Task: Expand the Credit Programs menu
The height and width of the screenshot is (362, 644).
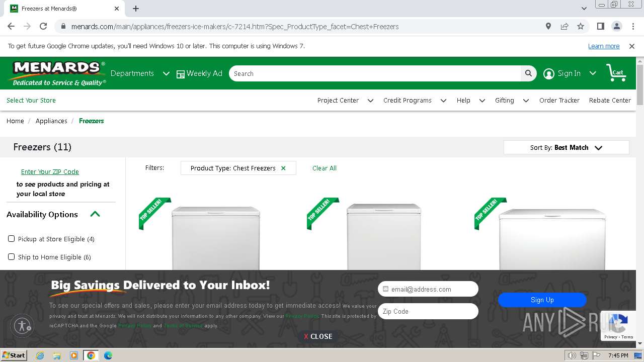Action: 415,101
